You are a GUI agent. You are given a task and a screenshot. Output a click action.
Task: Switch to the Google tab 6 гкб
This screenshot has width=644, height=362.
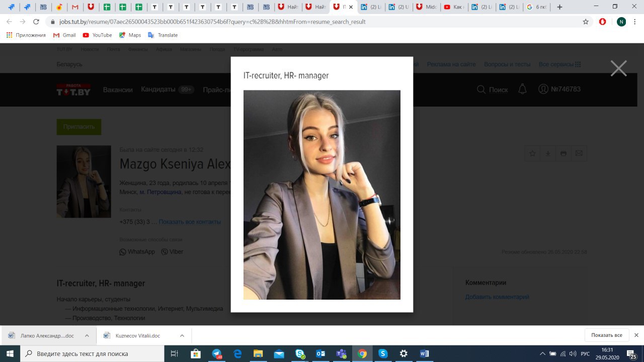tap(536, 7)
